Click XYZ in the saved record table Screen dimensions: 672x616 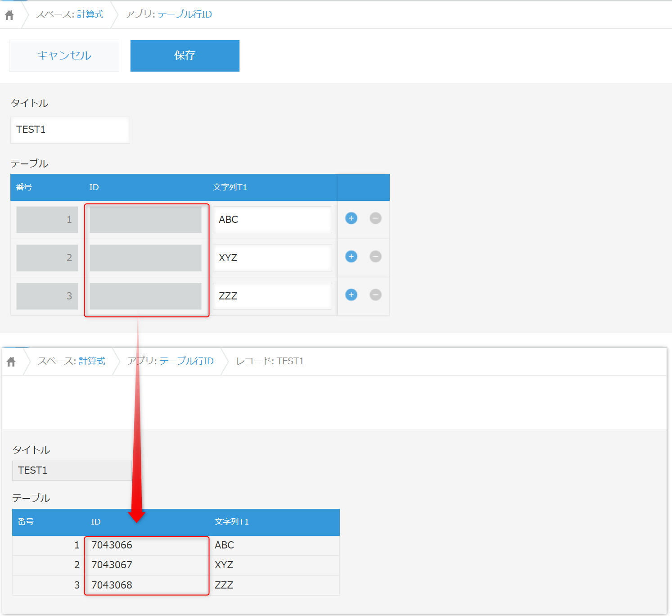pyautogui.click(x=224, y=565)
